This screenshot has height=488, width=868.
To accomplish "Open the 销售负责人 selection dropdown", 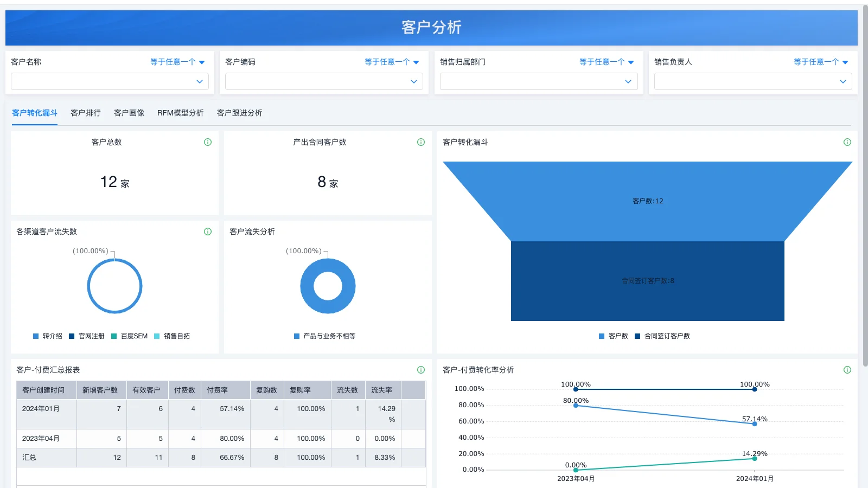I will (x=752, y=81).
